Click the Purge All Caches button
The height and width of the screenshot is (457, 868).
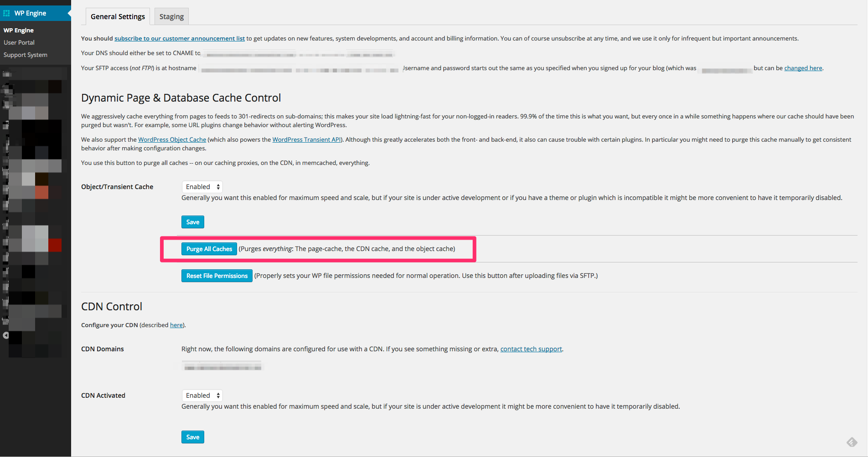coord(209,249)
